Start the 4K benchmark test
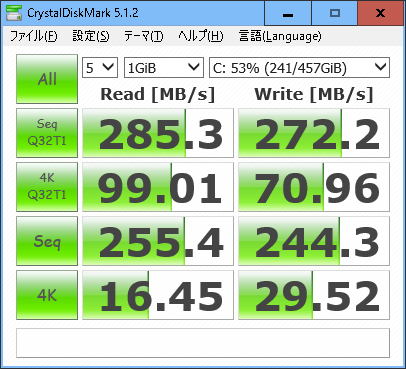 [47, 295]
